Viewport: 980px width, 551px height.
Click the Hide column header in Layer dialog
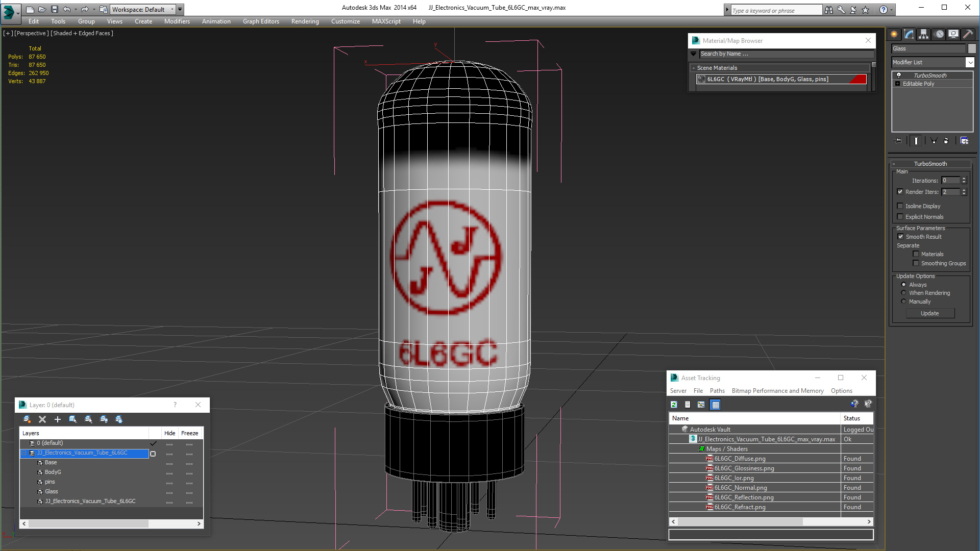tap(169, 433)
